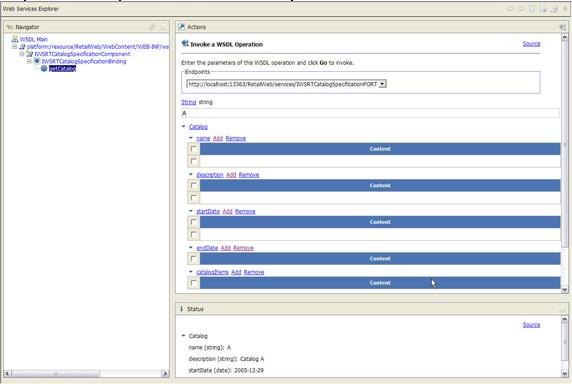
Task: Click Add next to name
Action: 218,138
